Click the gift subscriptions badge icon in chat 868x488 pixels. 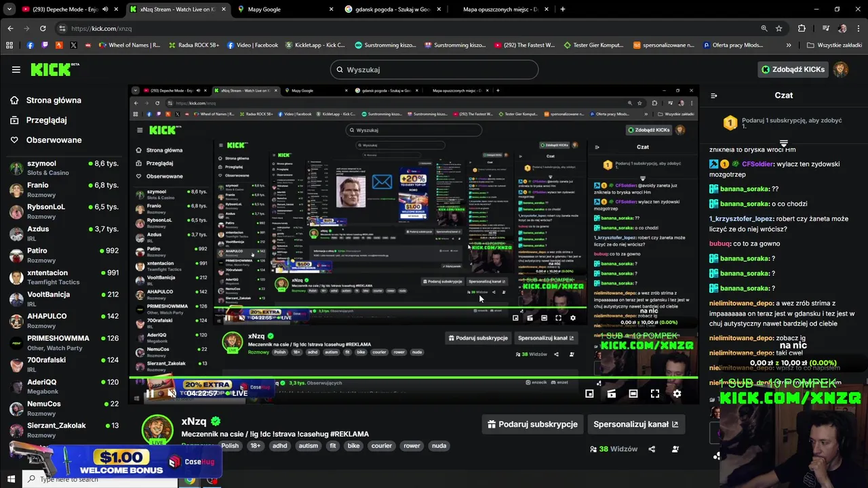tap(730, 123)
